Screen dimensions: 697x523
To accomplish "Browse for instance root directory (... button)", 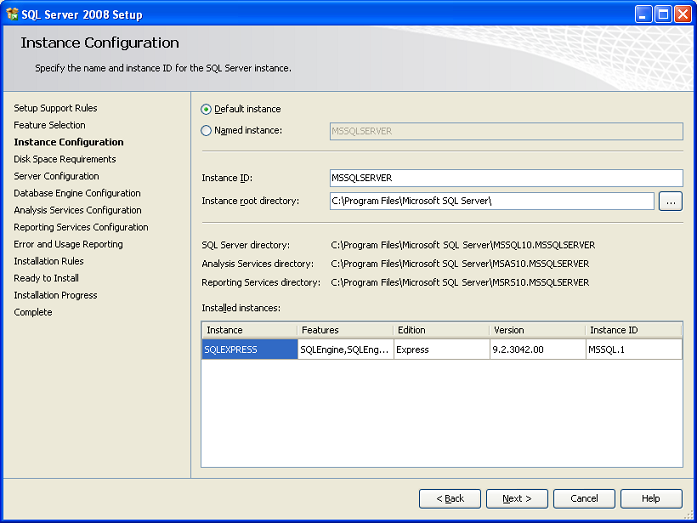I will (x=670, y=201).
